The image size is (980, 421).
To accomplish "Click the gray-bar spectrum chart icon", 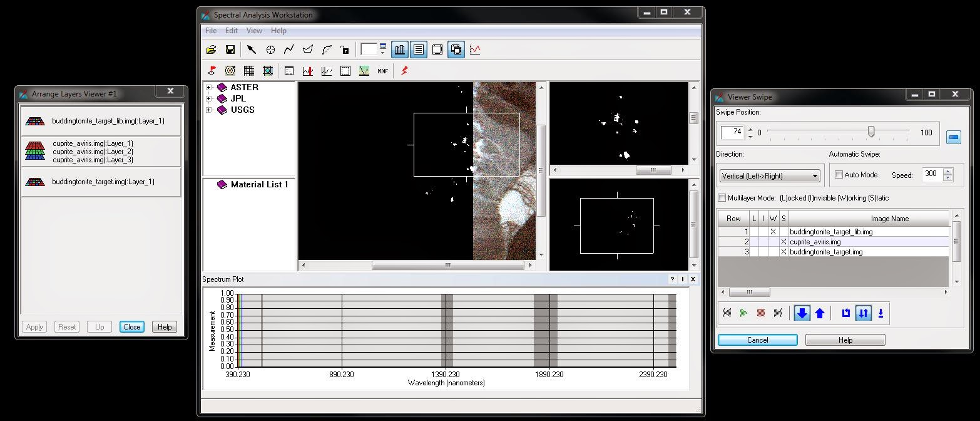I will 326,71.
